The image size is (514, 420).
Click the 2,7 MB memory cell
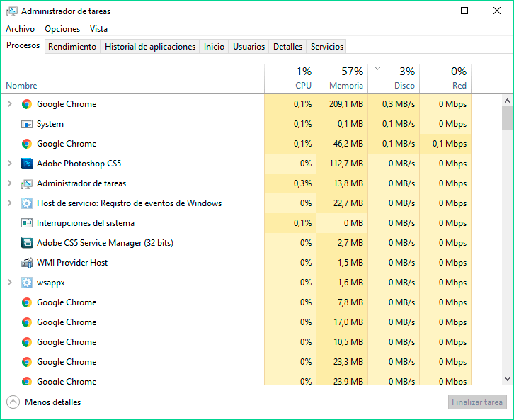[x=342, y=243]
